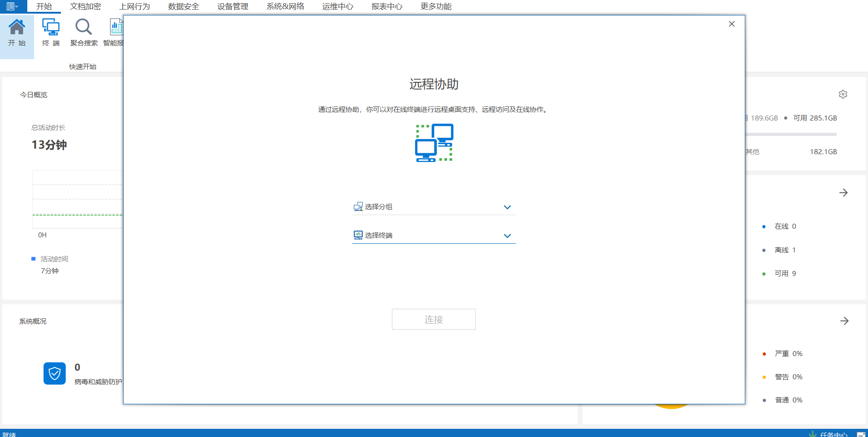The image size is (868, 437).
Task: Switch to the 运维中心 tab
Action: (x=337, y=6)
